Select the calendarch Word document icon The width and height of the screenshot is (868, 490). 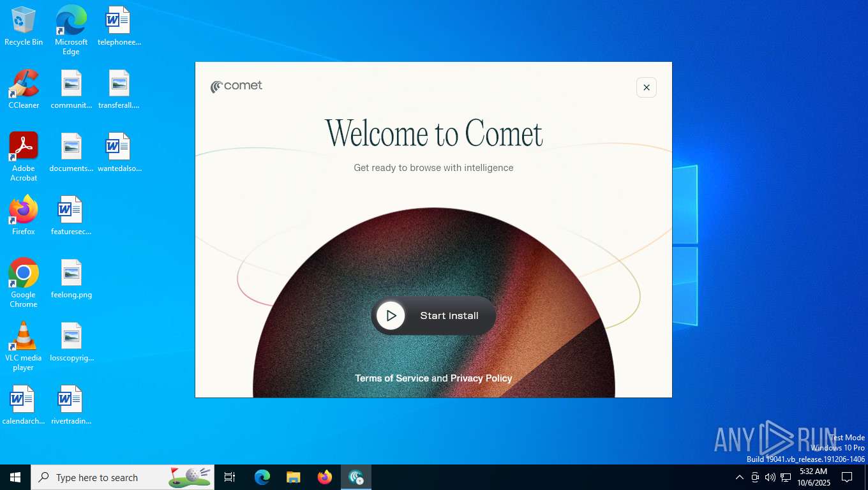[24, 405]
